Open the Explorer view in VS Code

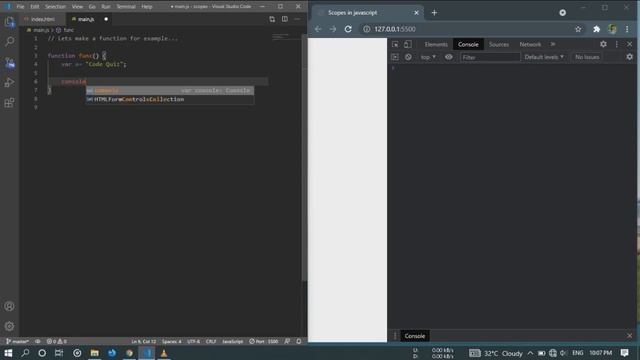click(x=9, y=22)
